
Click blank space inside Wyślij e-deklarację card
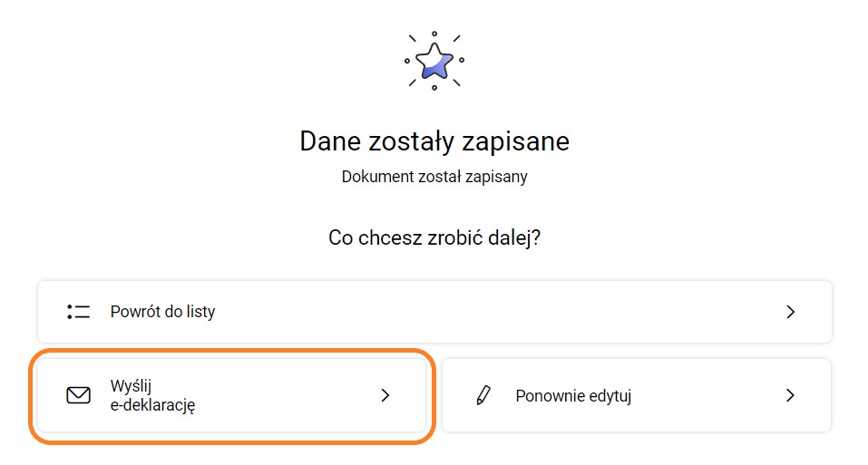290,395
